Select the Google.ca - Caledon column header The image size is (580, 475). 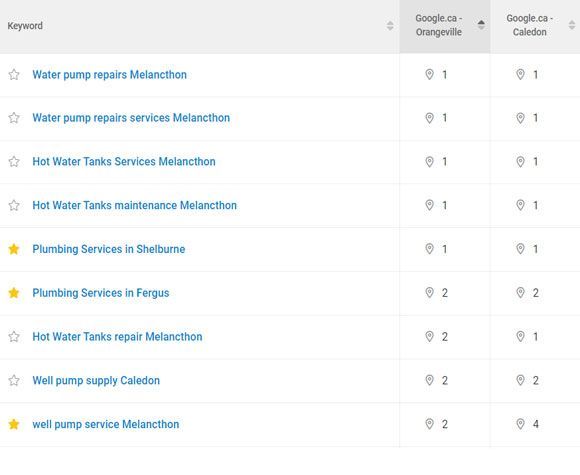click(529, 25)
